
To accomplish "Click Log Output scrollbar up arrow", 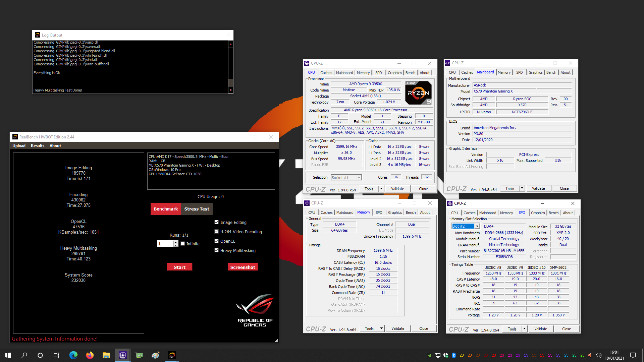I will (x=230, y=44).
